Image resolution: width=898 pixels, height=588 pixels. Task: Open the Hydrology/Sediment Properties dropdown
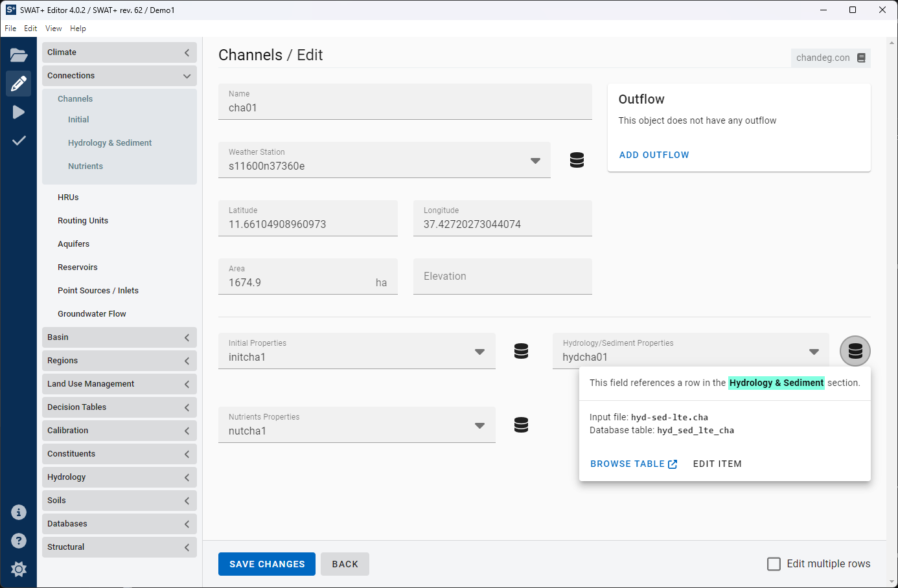tap(691, 351)
